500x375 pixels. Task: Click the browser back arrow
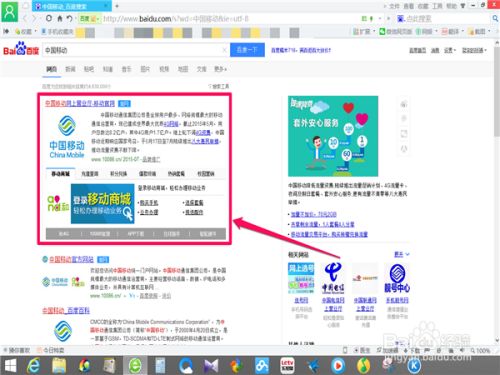point(25,19)
